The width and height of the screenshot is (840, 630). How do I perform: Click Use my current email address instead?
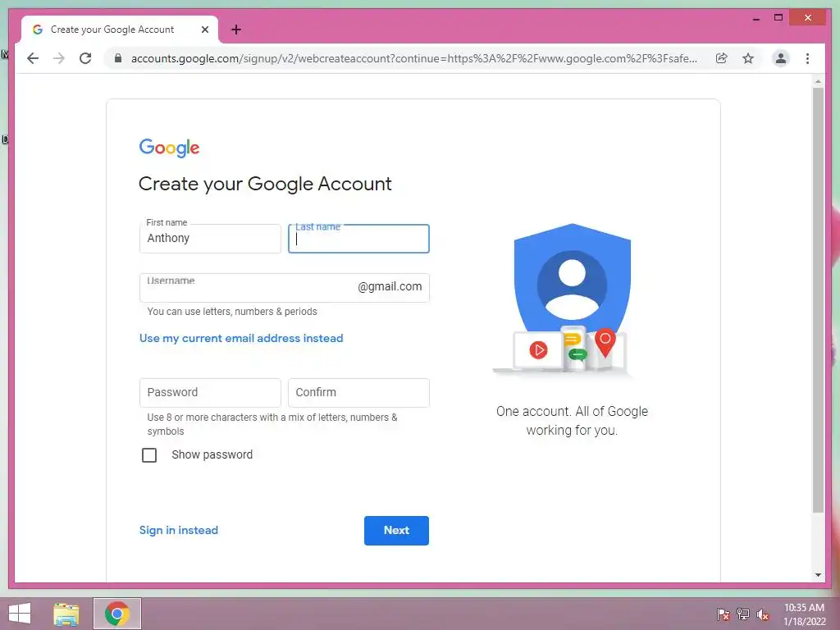click(241, 338)
